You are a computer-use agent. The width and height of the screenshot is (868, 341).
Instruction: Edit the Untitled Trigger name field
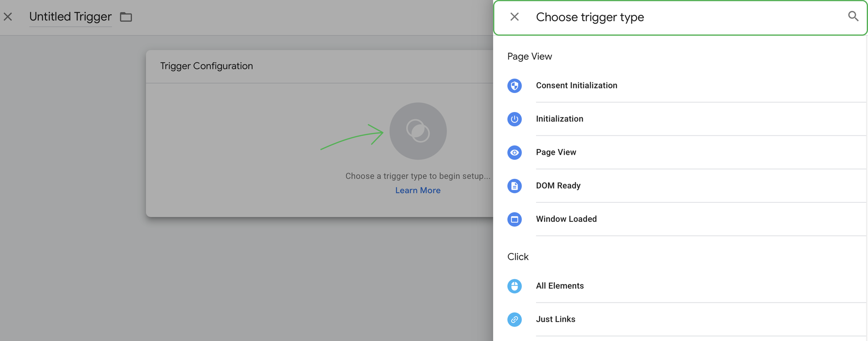(70, 17)
